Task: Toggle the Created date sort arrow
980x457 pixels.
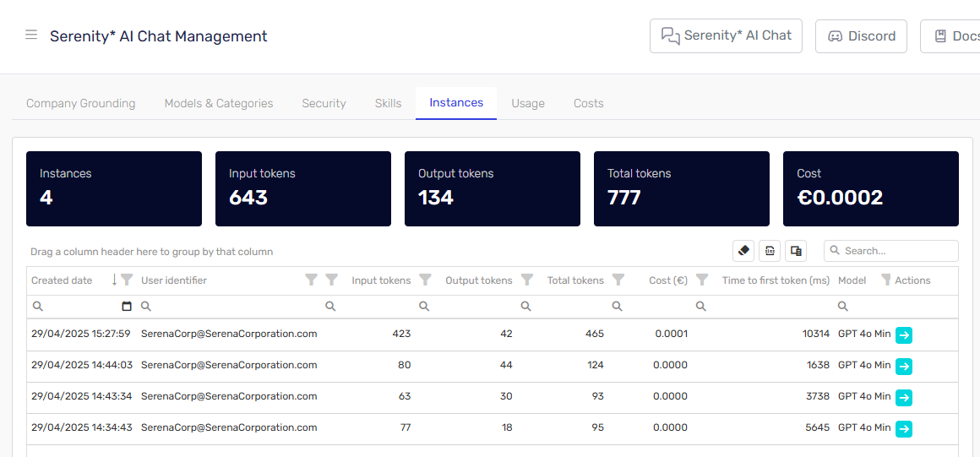Action: pos(114,280)
